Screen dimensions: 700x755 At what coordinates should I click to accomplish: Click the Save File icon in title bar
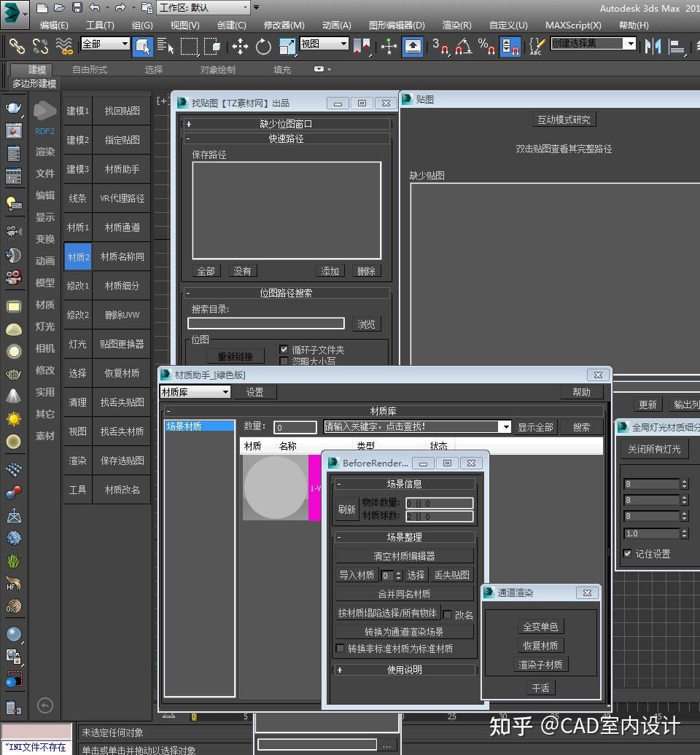coord(77,8)
